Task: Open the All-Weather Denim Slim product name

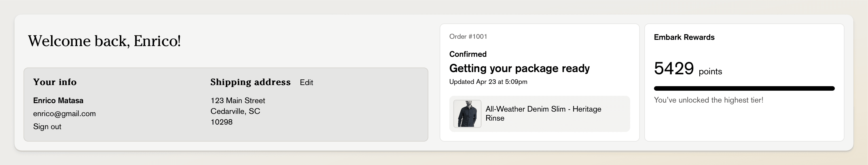Action: click(x=543, y=114)
